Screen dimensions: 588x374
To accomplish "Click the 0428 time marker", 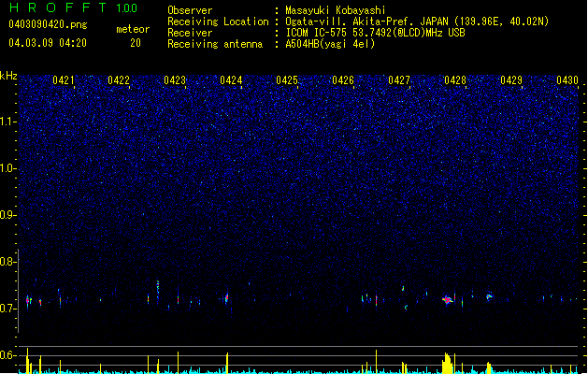I will coord(455,80).
